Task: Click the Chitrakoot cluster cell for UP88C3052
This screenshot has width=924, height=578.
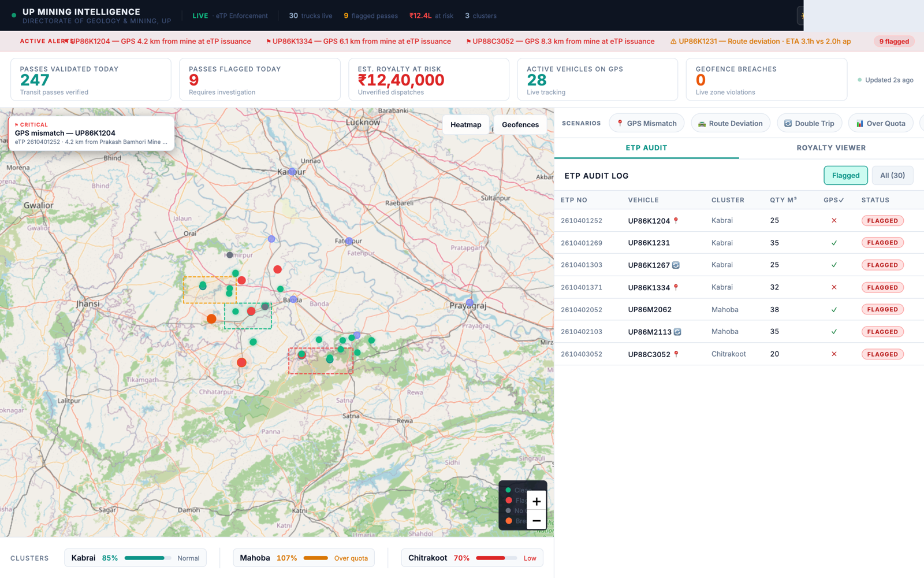Action: pyautogui.click(x=728, y=354)
